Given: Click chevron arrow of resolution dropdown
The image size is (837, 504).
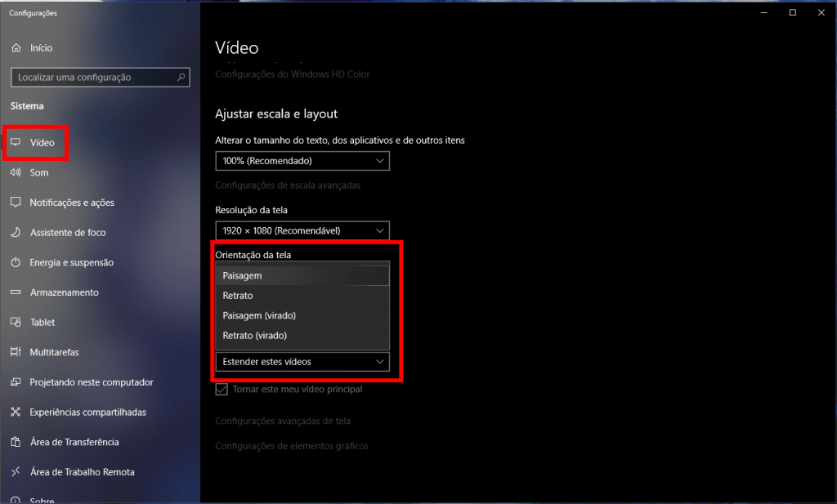Looking at the screenshot, I should (x=379, y=231).
